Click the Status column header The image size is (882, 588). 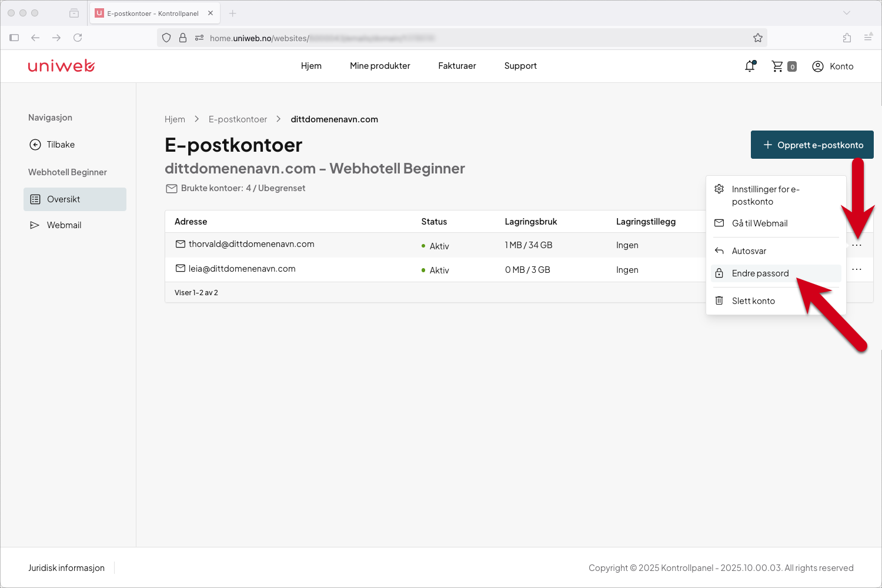click(x=434, y=222)
